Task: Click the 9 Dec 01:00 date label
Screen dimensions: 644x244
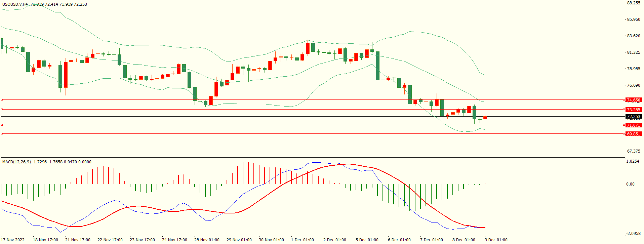Action: point(496,240)
